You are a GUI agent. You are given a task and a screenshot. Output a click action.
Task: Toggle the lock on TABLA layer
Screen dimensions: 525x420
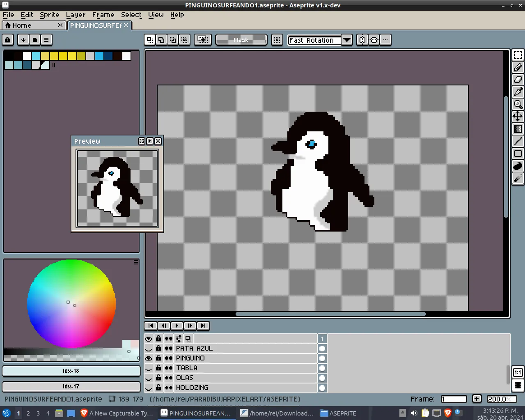click(158, 368)
